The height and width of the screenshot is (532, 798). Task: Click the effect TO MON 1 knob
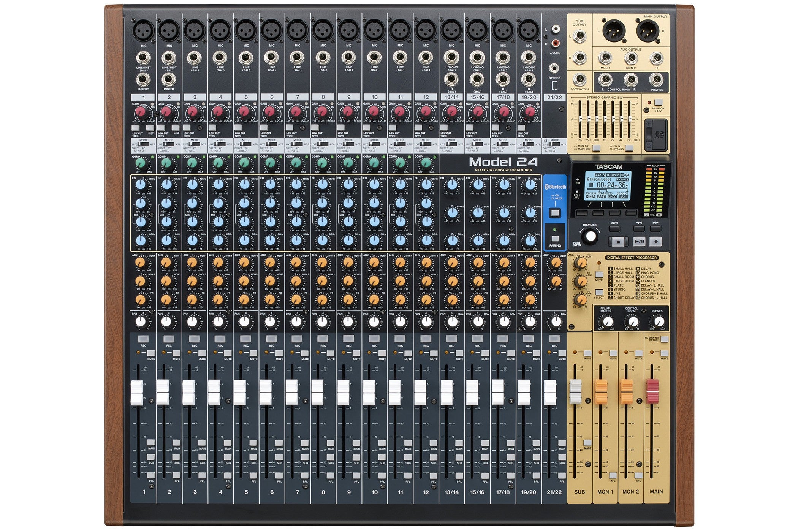pyautogui.click(x=580, y=263)
